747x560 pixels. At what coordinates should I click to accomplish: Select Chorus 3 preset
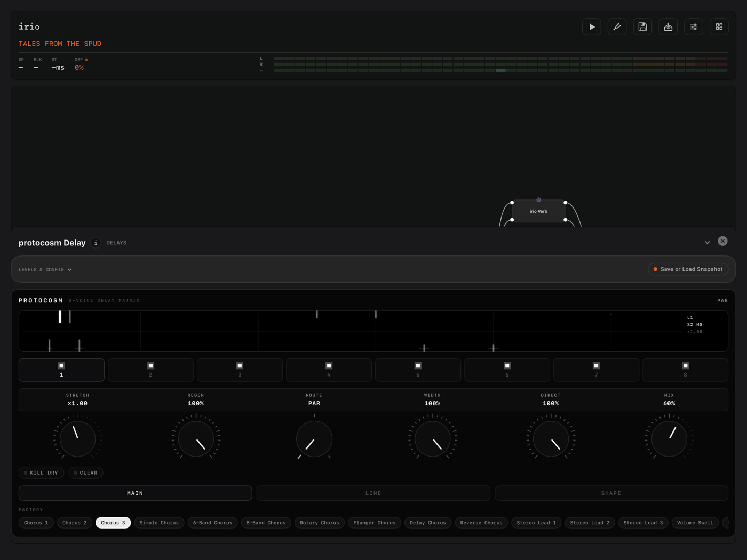pyautogui.click(x=113, y=523)
